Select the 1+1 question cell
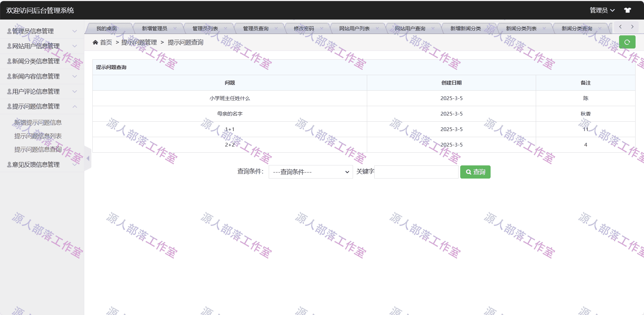 [x=230, y=129]
